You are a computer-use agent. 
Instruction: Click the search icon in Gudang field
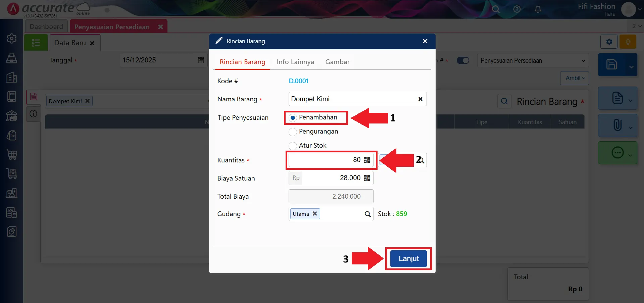click(367, 214)
